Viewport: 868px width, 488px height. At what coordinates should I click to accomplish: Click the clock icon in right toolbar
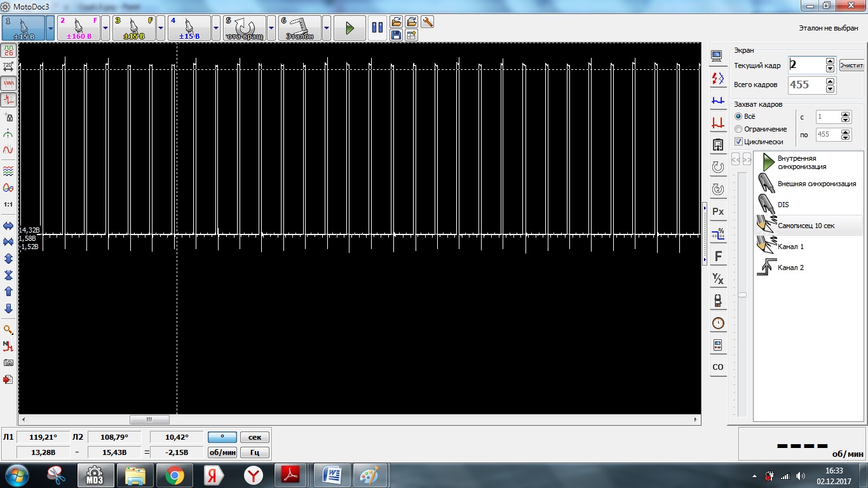pos(718,323)
